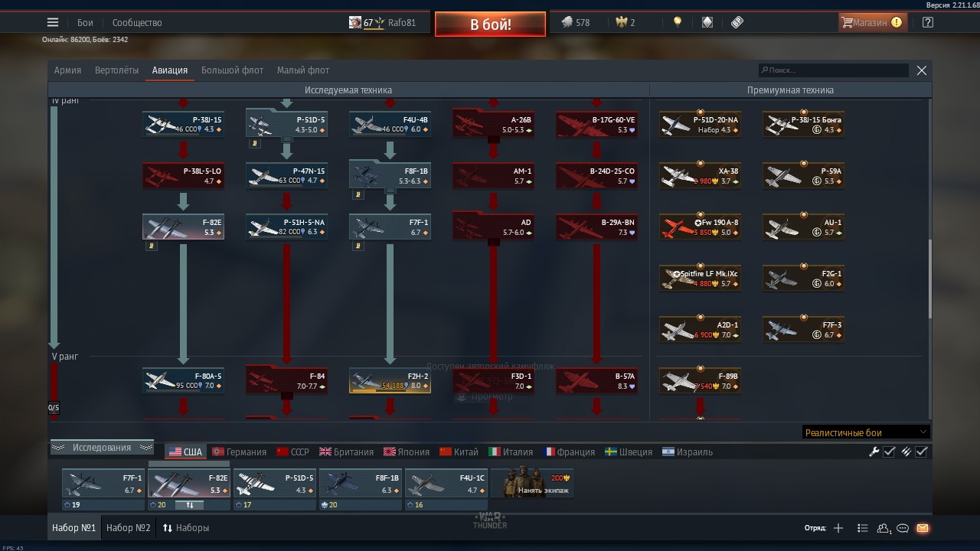Viewport: 980px width, 551px height.
Task: Select the Британия nation
Action: tap(346, 452)
